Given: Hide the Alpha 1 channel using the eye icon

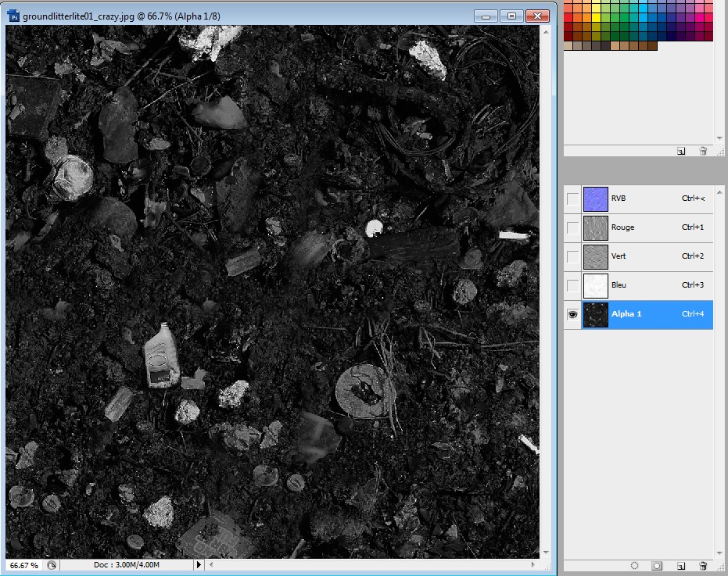Looking at the screenshot, I should tap(572, 314).
